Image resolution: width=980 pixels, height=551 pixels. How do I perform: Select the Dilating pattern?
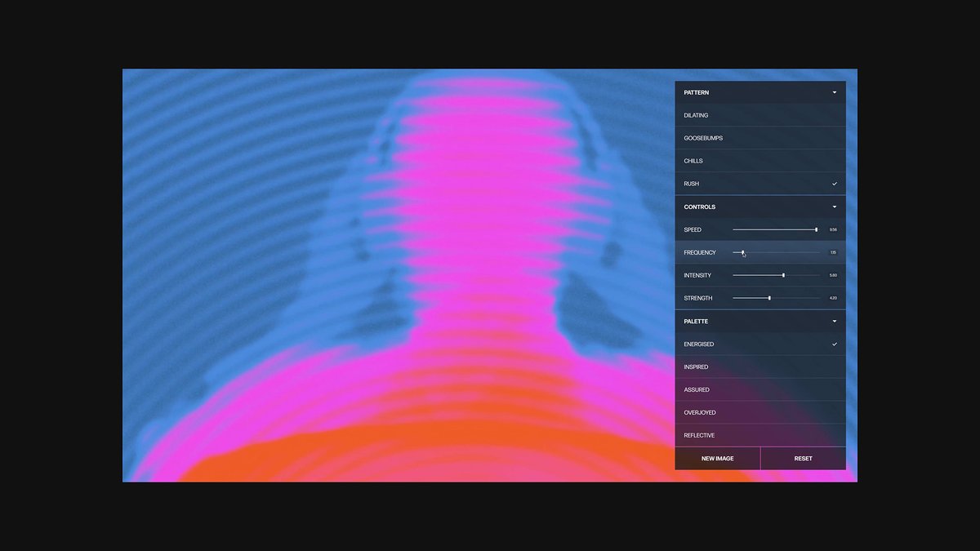click(760, 115)
